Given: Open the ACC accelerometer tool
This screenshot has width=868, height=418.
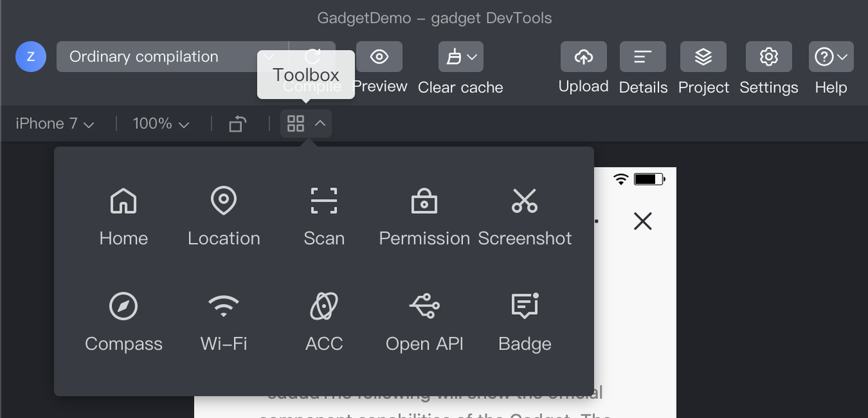Looking at the screenshot, I should [324, 307].
